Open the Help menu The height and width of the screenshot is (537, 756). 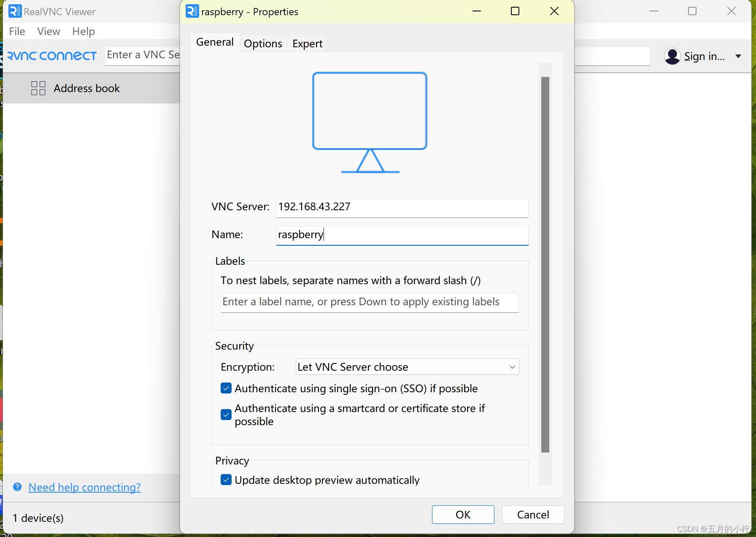coord(84,31)
